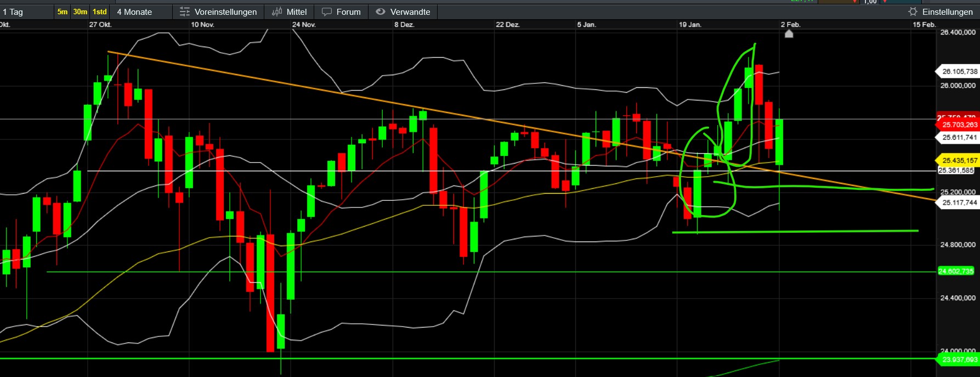Open the 1 Tag interval dropdown
The width and height of the screenshot is (980, 377).
13,12
